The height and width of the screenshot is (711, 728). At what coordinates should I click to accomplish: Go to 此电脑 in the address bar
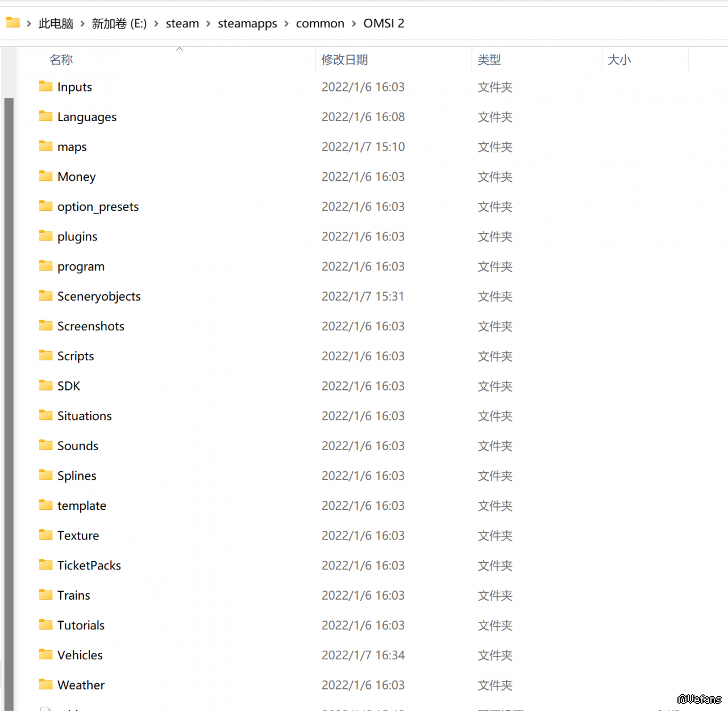[x=56, y=23]
